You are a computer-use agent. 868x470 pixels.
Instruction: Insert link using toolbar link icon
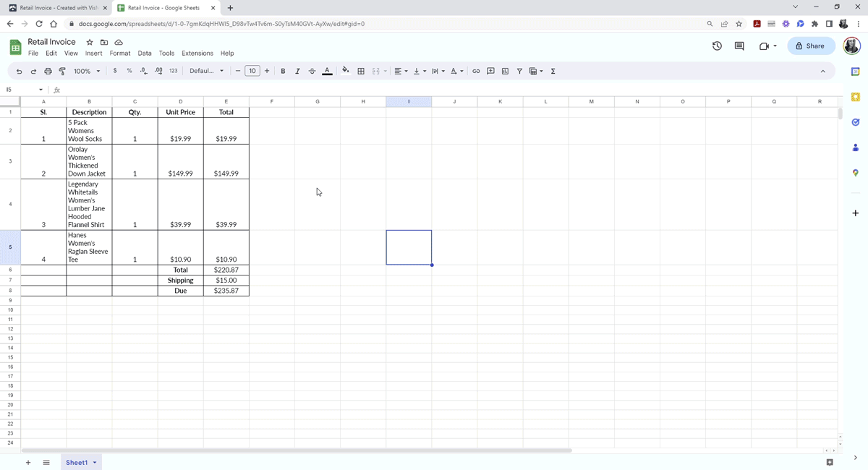pos(476,71)
